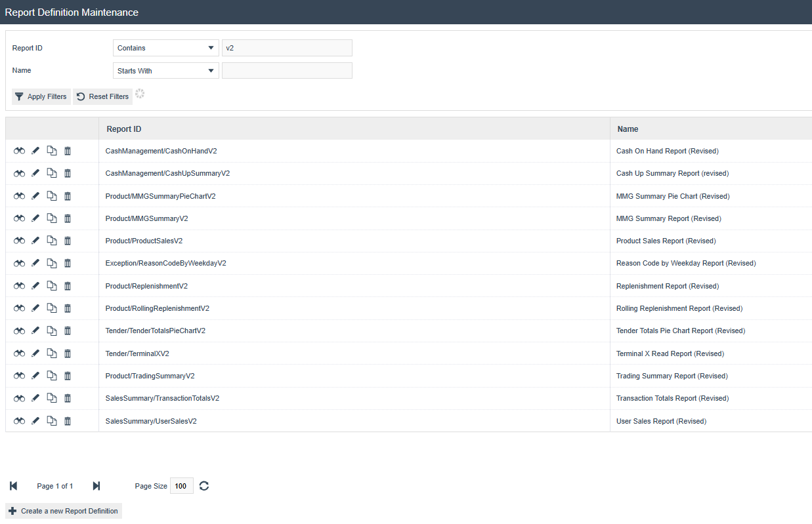This screenshot has width=812, height=524.
Task: Click the refresh icon beside Page Size
Action: (204, 486)
